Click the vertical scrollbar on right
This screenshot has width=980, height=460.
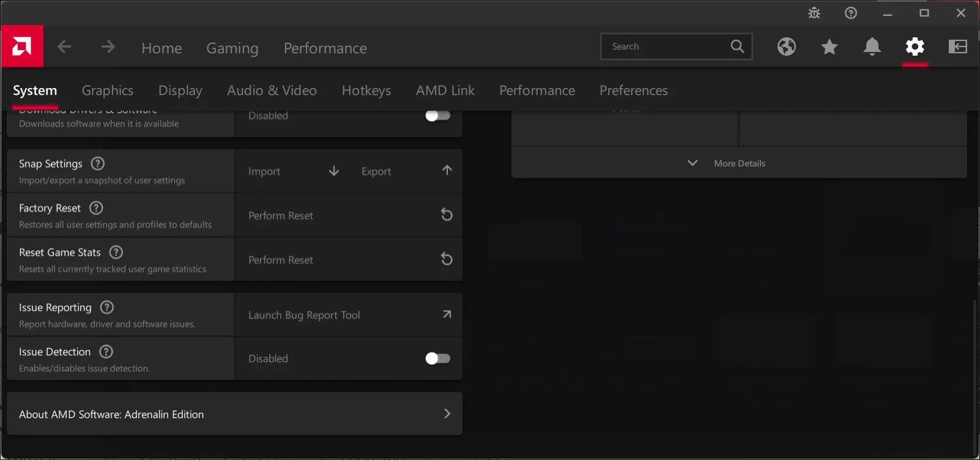974,377
